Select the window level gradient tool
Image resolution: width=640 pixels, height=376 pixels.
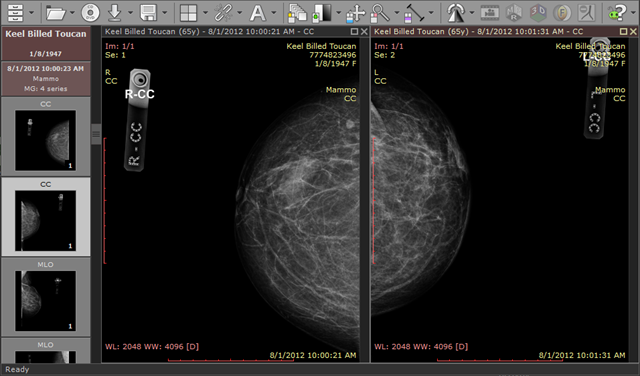click(322, 13)
